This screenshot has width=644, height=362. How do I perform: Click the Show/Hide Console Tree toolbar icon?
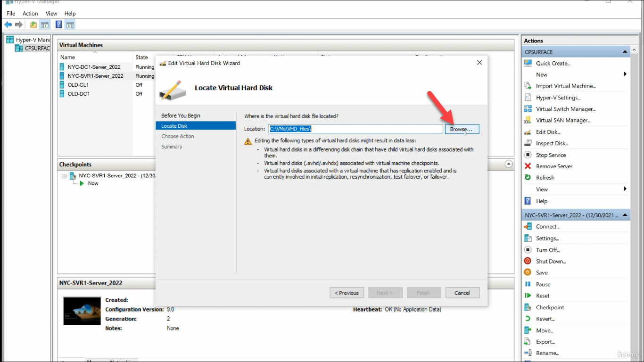click(x=45, y=25)
